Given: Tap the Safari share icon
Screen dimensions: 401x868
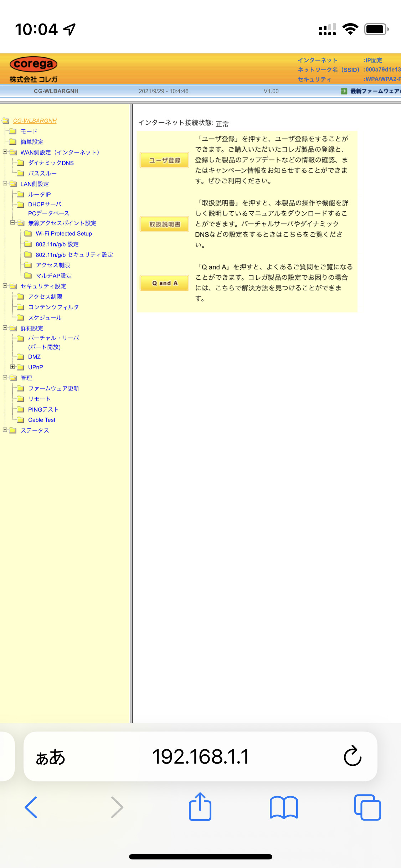Looking at the screenshot, I should (200, 807).
